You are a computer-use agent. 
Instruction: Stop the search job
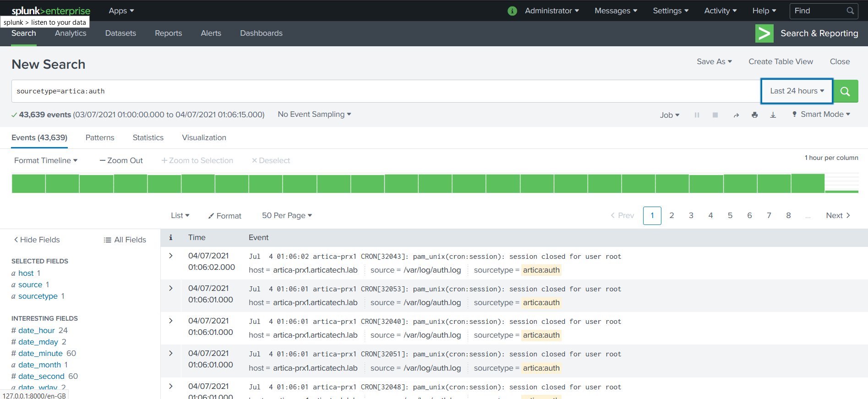715,115
